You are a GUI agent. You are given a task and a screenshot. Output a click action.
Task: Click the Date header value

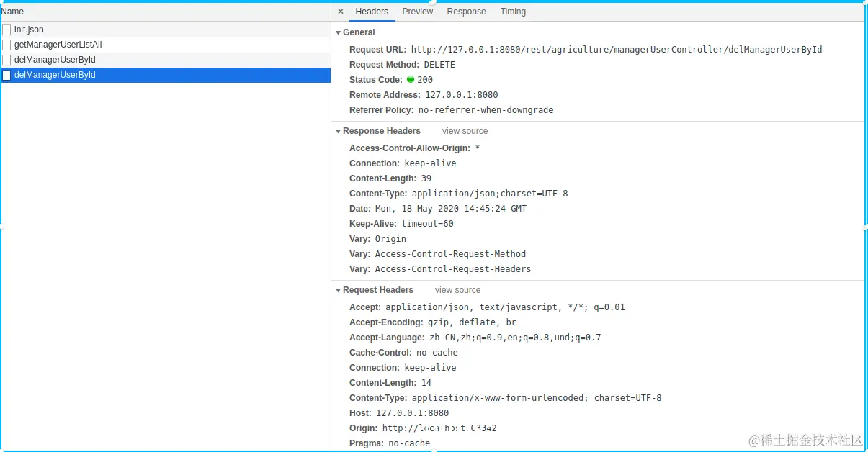pos(451,209)
